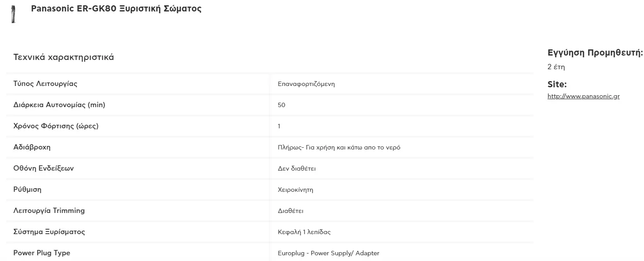Viewport: 644px width, 261px height.
Task: Click the autonomy value 50
Action: tap(281, 105)
